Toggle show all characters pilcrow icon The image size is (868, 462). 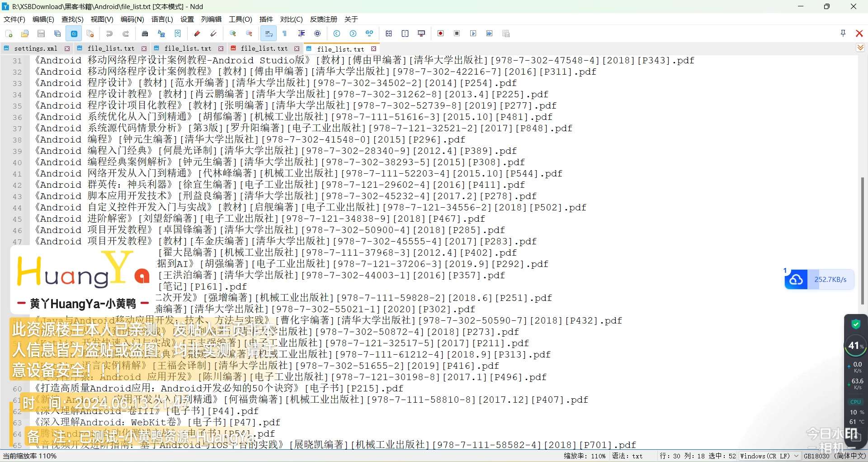click(285, 33)
